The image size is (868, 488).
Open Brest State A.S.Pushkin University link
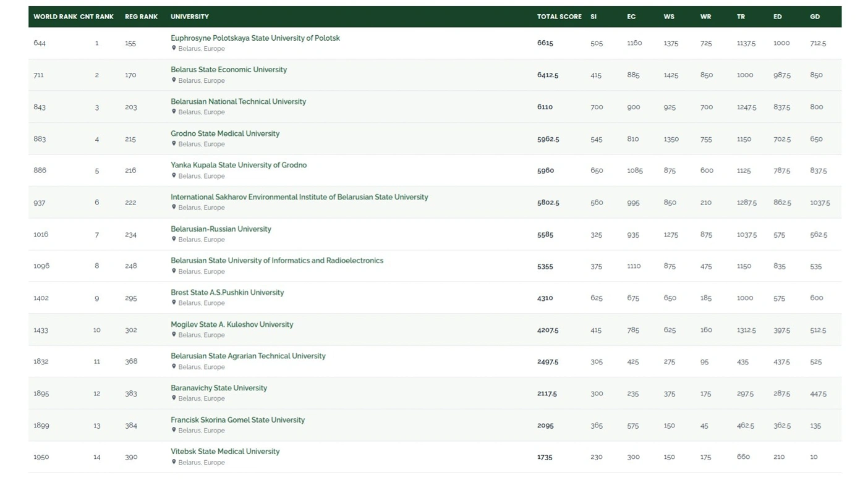pos(227,293)
